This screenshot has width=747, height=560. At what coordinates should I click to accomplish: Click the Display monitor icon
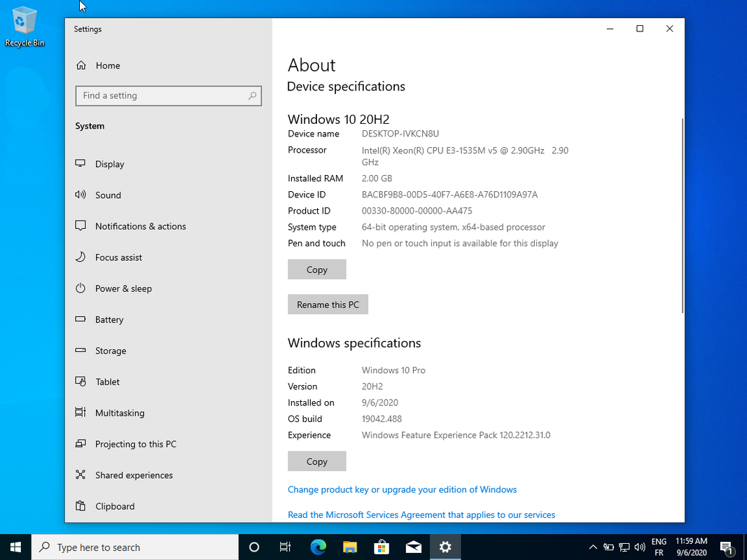[81, 163]
